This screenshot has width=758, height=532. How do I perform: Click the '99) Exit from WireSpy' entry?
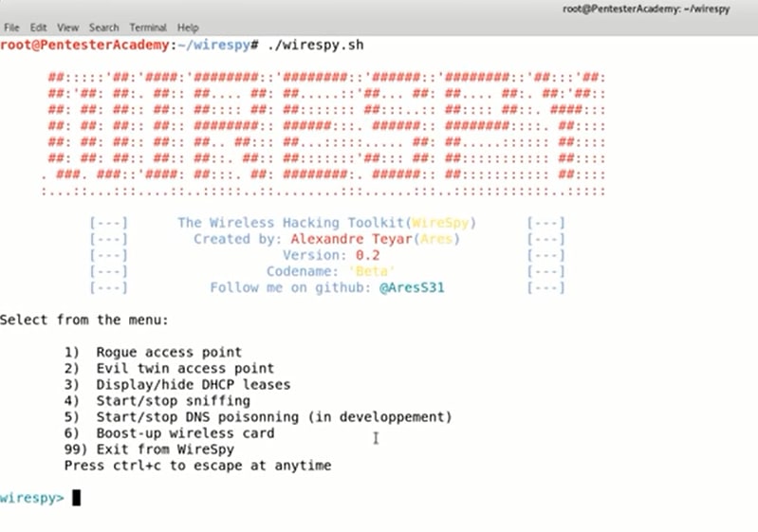pos(149,449)
